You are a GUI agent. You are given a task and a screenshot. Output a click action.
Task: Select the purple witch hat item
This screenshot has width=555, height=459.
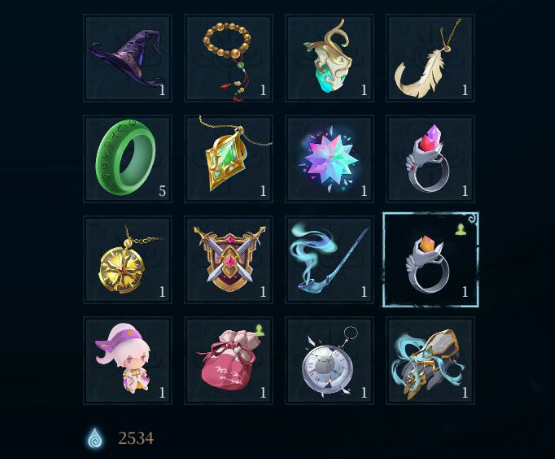[x=127, y=58]
